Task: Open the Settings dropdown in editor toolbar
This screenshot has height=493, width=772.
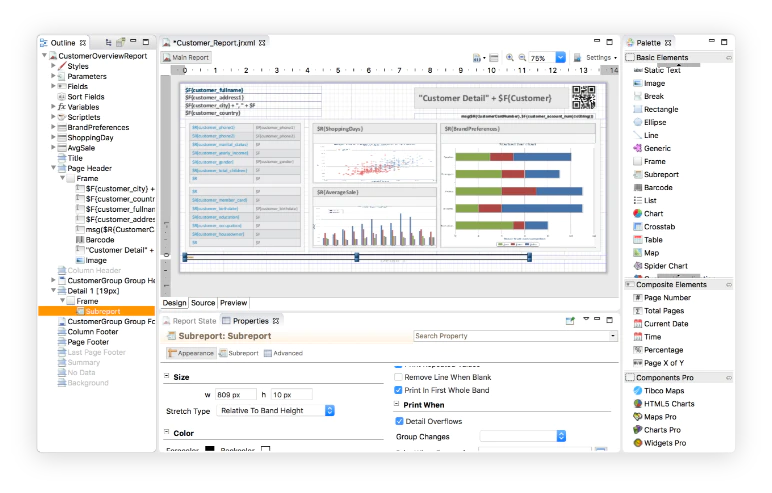Action: tap(601, 58)
